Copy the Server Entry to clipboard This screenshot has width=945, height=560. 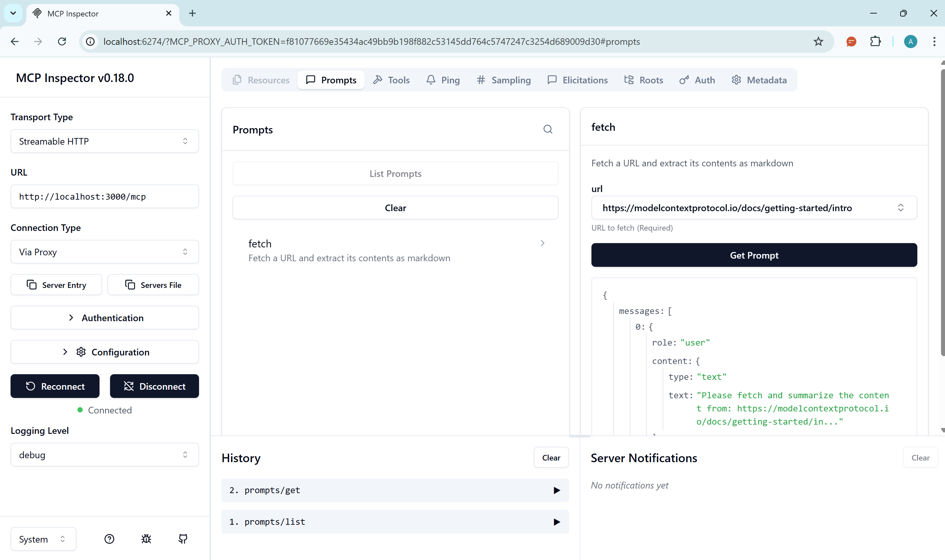pyautogui.click(x=56, y=285)
